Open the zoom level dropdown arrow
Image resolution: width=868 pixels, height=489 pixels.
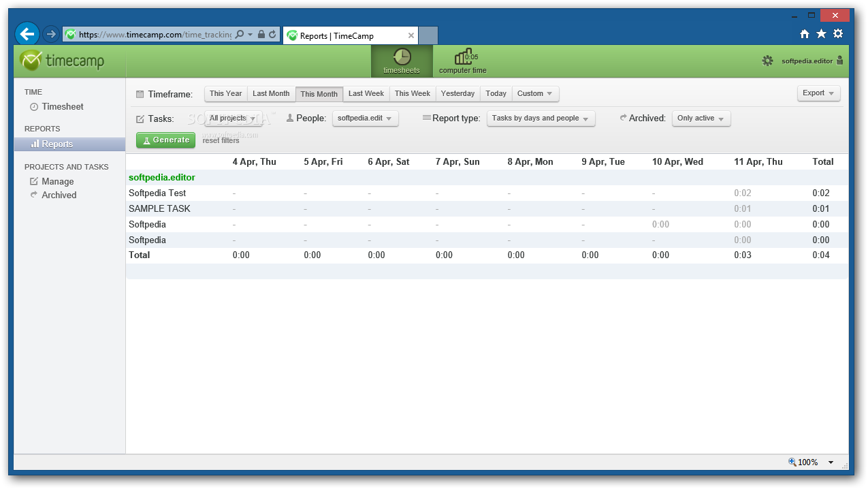pyautogui.click(x=831, y=462)
